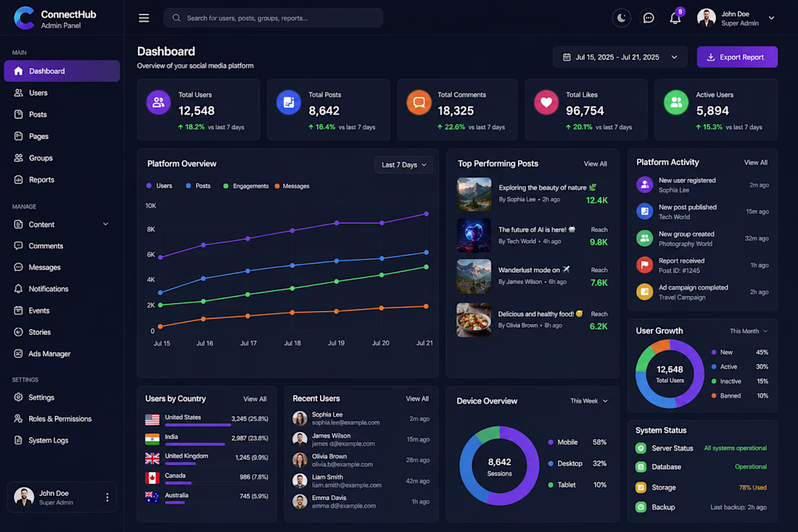Toggle the New legend in User Growth
Screen dimensions: 798x532
tap(722, 352)
